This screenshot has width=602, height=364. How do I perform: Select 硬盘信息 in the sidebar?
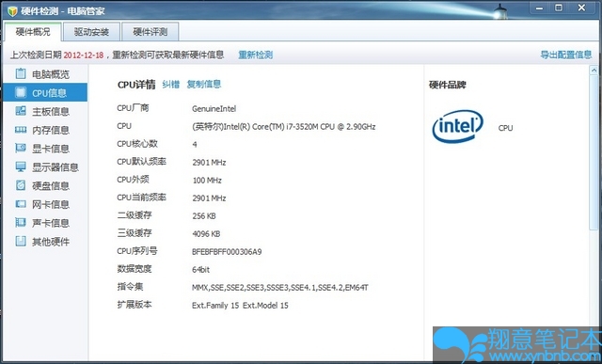[45, 186]
